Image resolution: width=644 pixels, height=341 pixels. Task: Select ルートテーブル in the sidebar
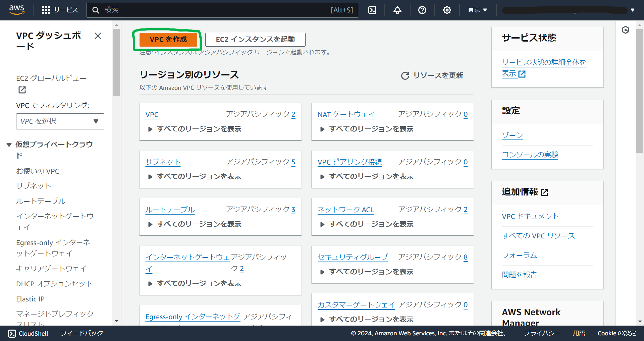41,201
